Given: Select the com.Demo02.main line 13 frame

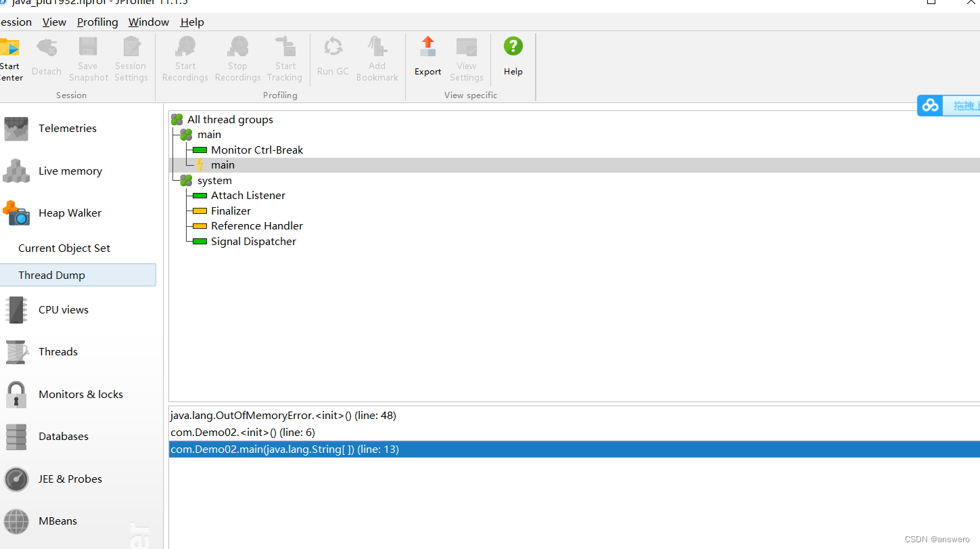Looking at the screenshot, I should tap(574, 449).
